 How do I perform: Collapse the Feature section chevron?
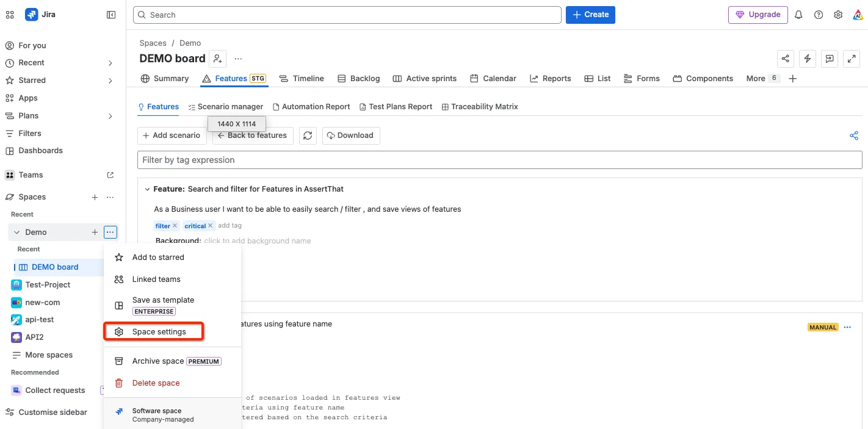[147, 189]
